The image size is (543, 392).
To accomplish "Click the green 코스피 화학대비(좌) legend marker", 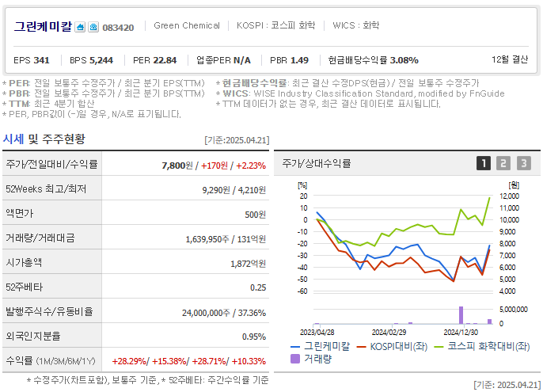I will point(439,346).
